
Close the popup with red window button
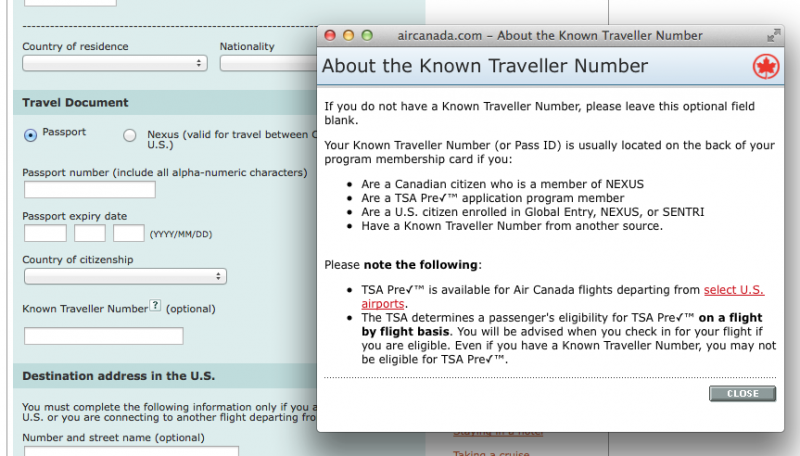click(x=330, y=35)
